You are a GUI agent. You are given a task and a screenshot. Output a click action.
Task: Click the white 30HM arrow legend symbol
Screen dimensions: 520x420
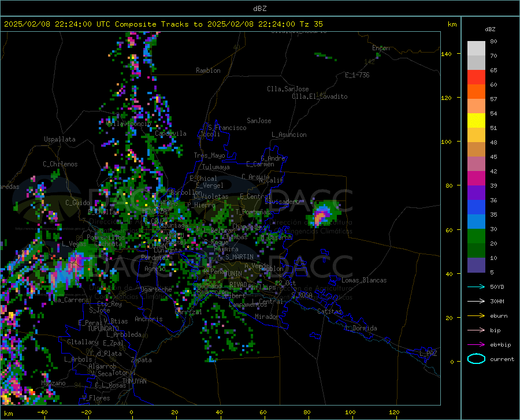[x=476, y=302]
